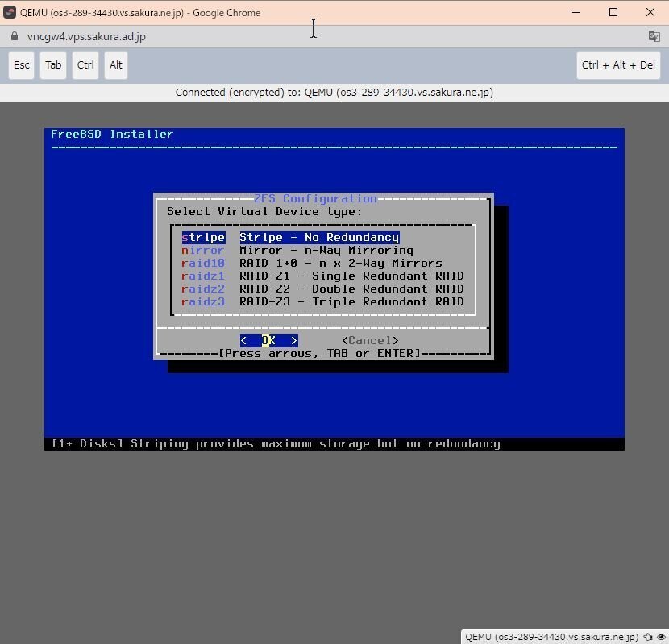Click the settings icon beside bottom QEMU label
The height and width of the screenshot is (644, 669).
click(648, 637)
